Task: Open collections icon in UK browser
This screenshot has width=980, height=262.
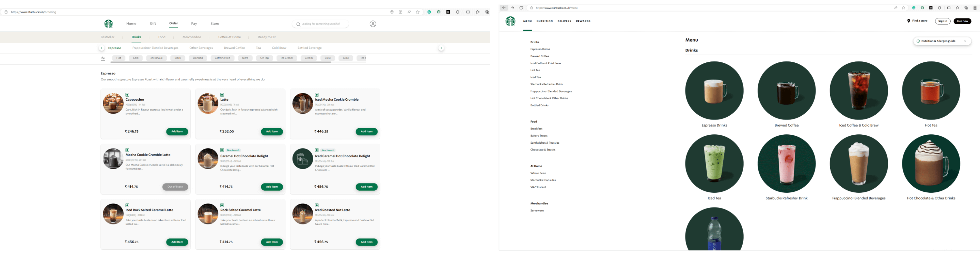Action: click(966, 8)
